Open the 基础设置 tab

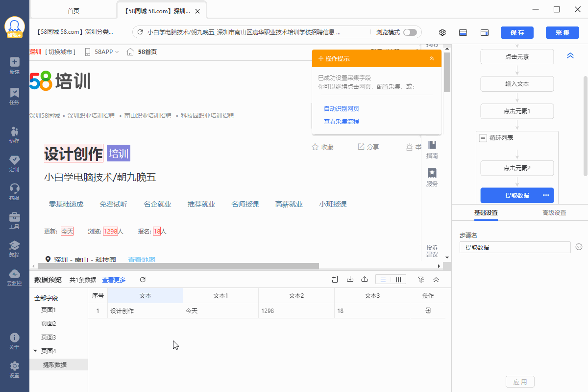(x=486, y=213)
